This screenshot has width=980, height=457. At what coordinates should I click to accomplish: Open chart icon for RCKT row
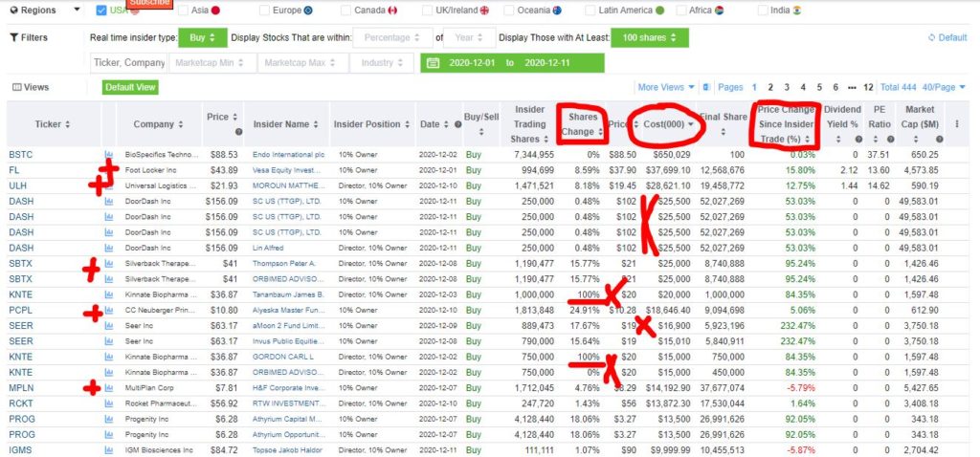tap(109, 403)
